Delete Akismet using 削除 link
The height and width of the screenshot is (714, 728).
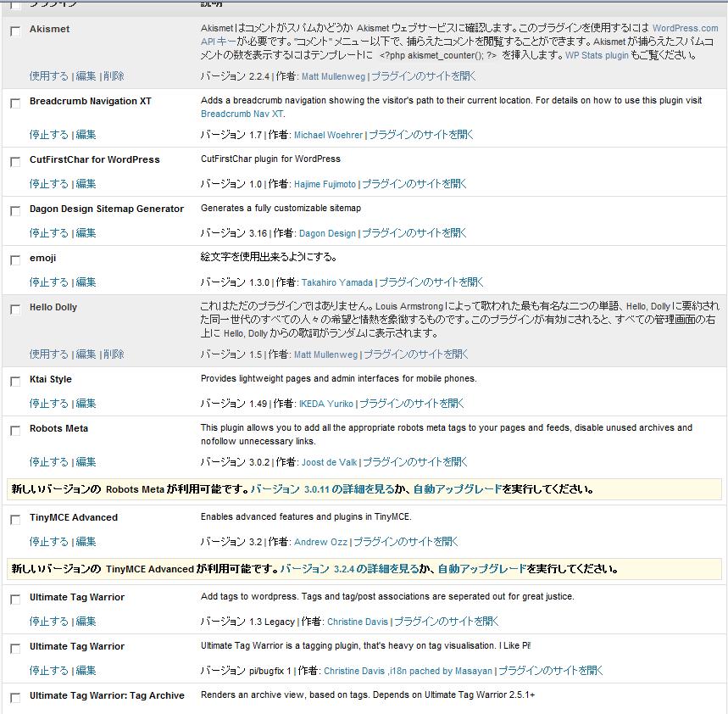(x=114, y=76)
